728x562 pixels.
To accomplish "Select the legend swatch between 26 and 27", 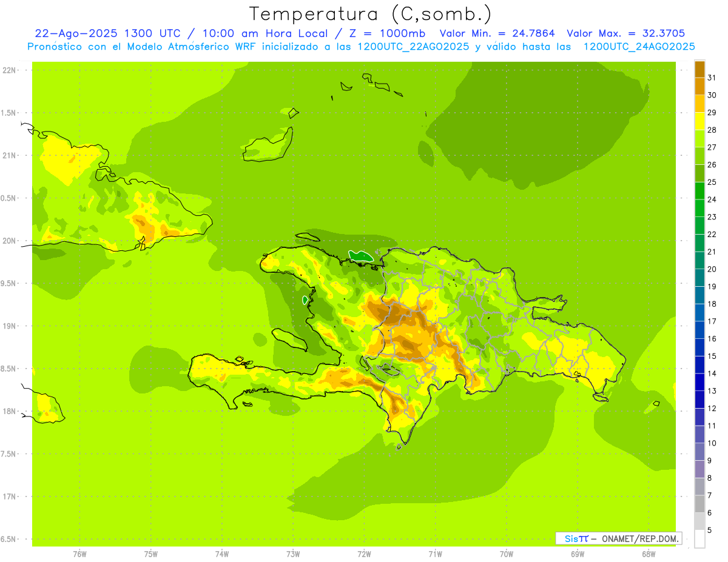I will [699, 156].
